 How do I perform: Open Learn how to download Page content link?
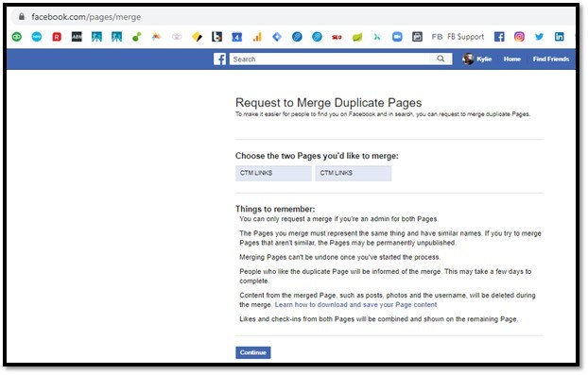click(x=355, y=305)
